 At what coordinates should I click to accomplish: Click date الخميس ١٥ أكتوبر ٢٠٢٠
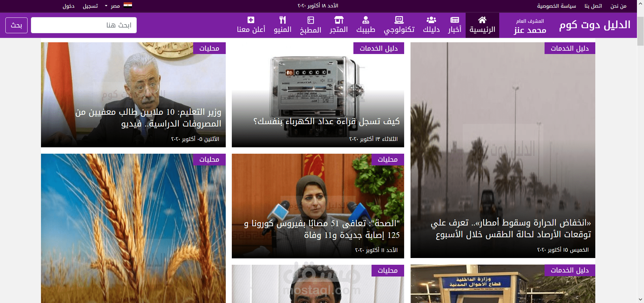(563, 250)
